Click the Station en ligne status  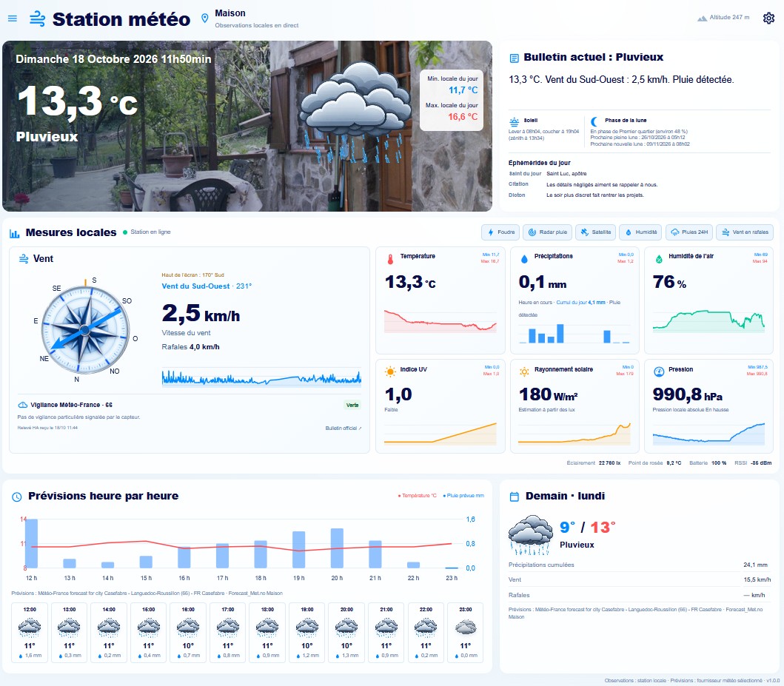coord(147,232)
